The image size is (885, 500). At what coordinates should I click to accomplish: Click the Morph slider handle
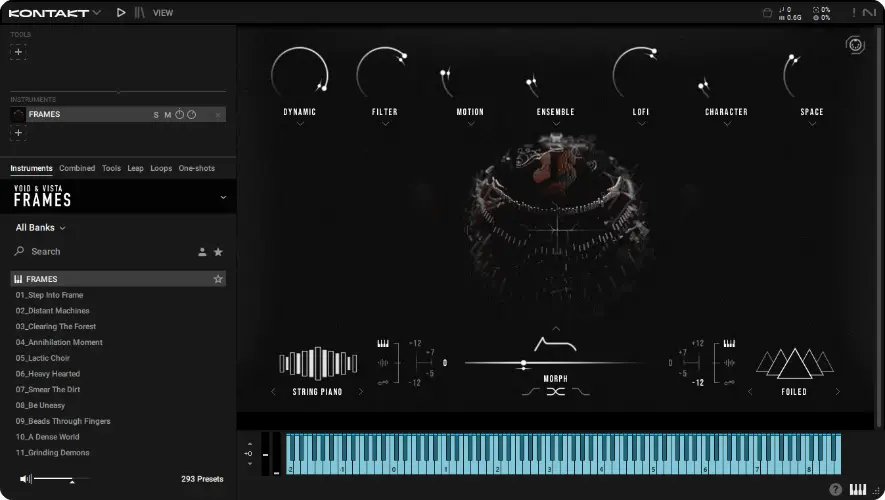click(x=523, y=363)
